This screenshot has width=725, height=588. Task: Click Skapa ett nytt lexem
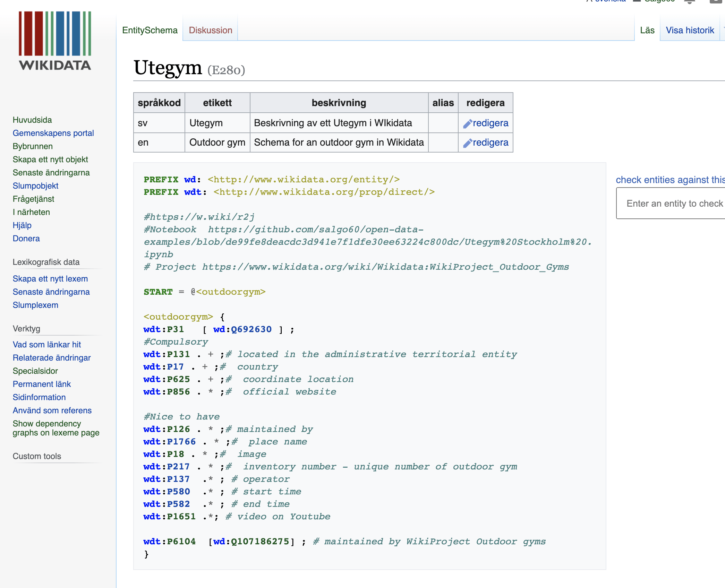pyautogui.click(x=50, y=279)
